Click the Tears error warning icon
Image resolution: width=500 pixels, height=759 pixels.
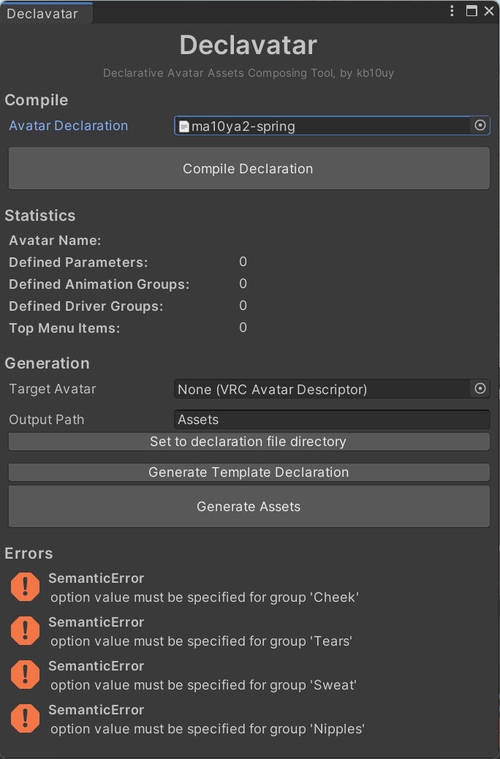tap(25, 630)
